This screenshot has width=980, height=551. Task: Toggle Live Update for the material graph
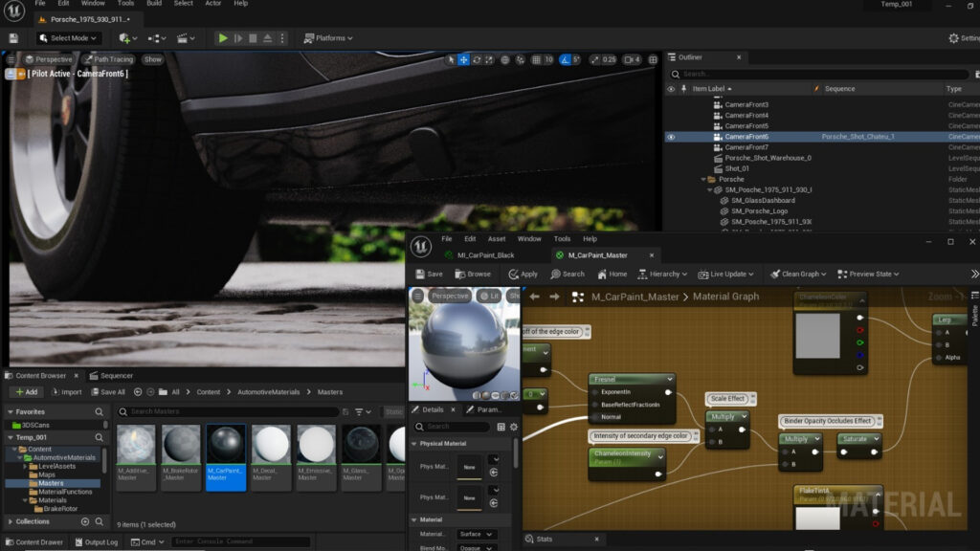click(724, 274)
